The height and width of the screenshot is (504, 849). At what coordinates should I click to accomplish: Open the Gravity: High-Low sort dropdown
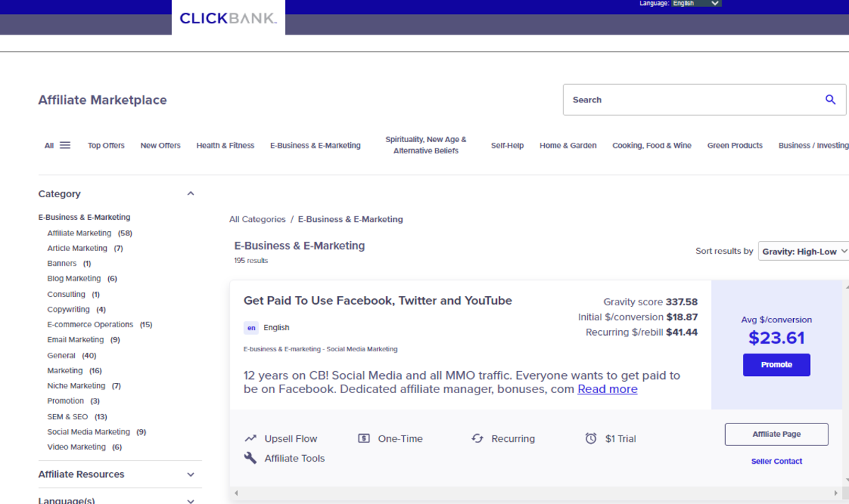click(x=804, y=250)
